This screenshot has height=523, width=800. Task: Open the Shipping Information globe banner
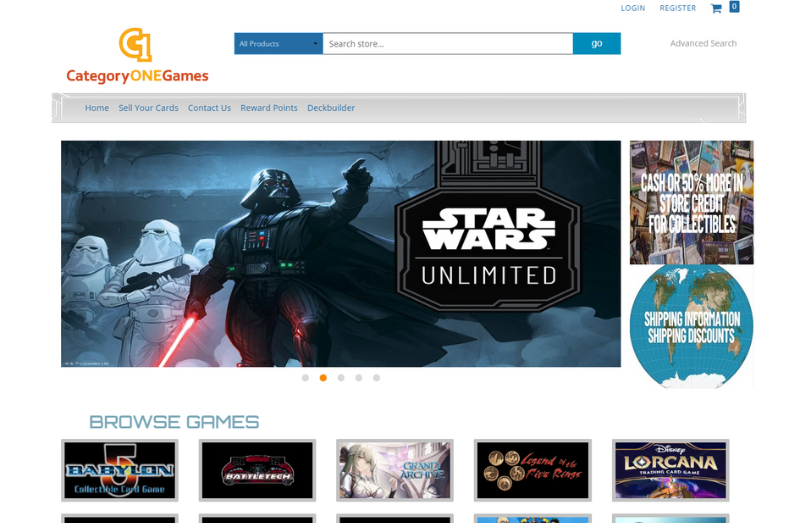coord(691,327)
